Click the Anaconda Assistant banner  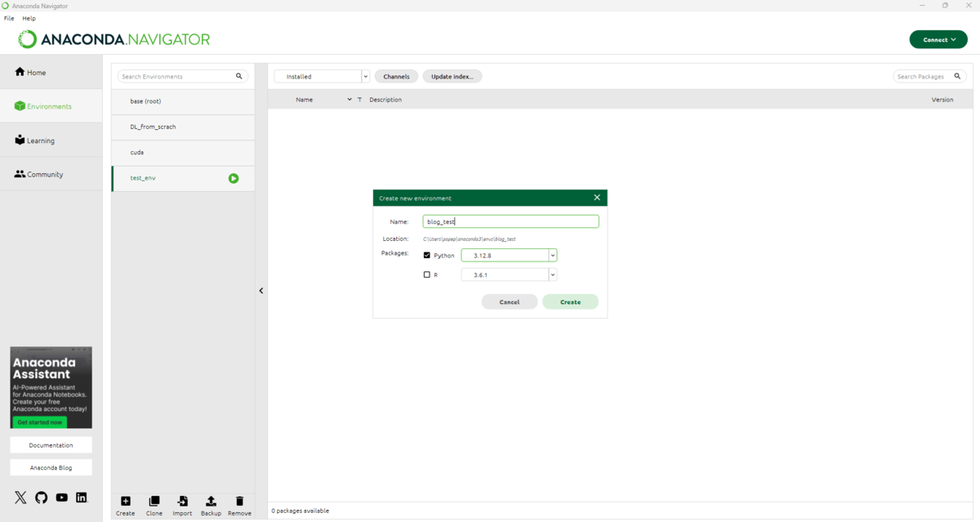click(51, 387)
